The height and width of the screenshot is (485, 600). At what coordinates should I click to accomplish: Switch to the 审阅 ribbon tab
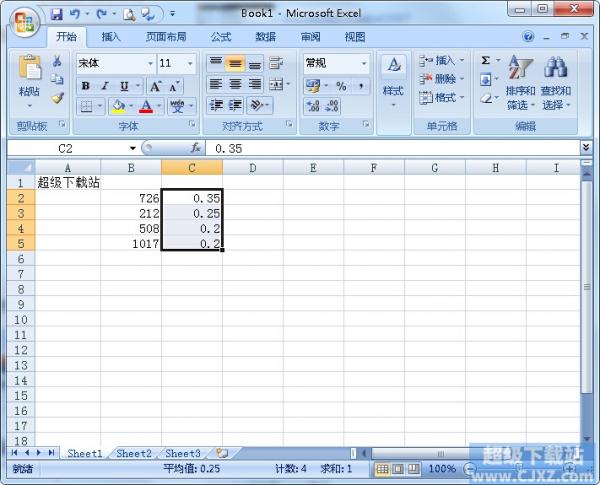(310, 37)
